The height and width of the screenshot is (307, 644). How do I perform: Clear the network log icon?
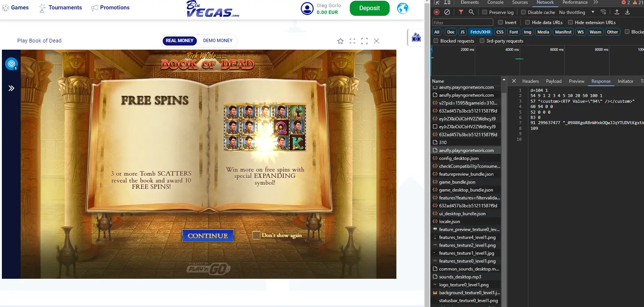pyautogui.click(x=447, y=12)
